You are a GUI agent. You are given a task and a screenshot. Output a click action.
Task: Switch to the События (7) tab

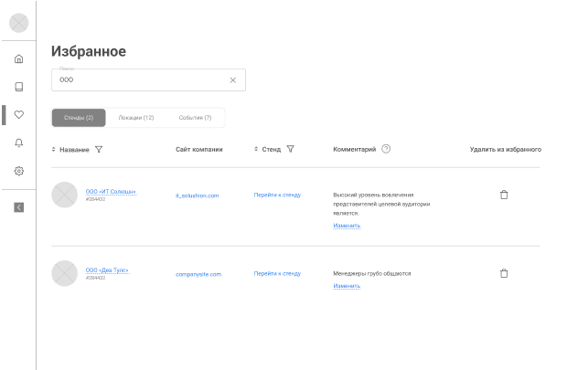pyautogui.click(x=195, y=118)
